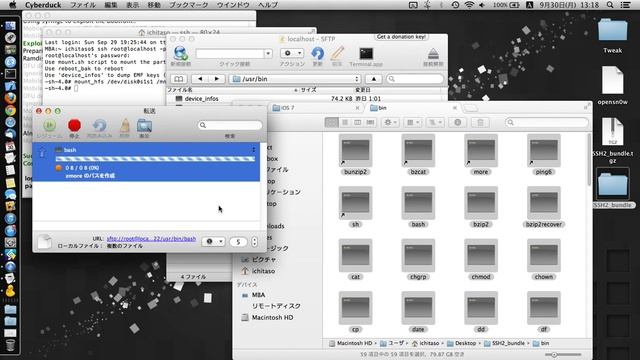The height and width of the screenshot is (360, 640).
Task: Click the Refresh icon in Cyberduck toolbar
Action: pos(317,53)
